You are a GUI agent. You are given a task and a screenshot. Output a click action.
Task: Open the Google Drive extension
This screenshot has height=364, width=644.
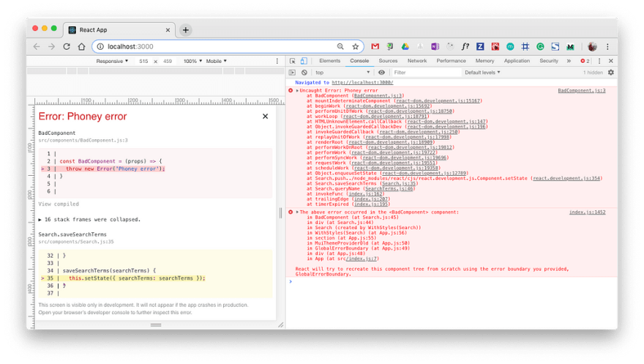pos(405,46)
